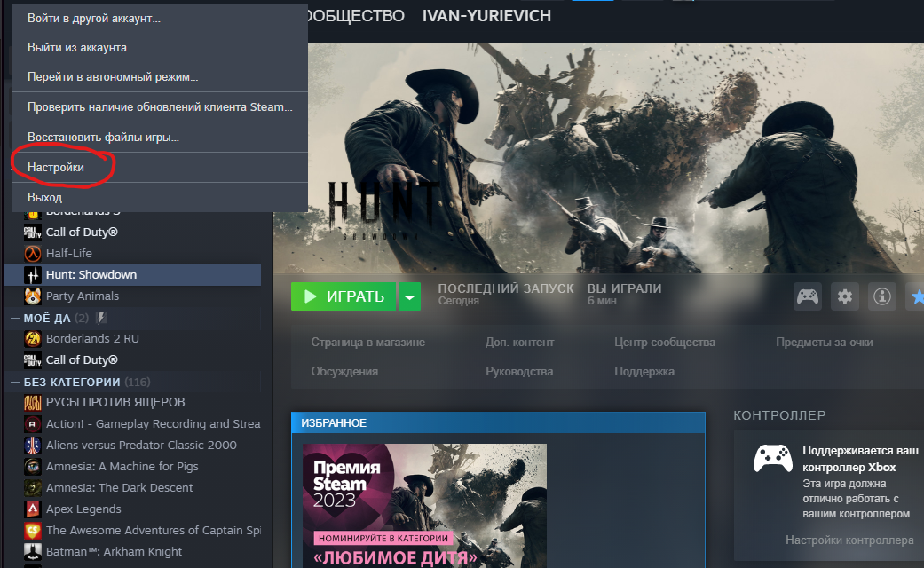Open Поддержка link

point(644,372)
